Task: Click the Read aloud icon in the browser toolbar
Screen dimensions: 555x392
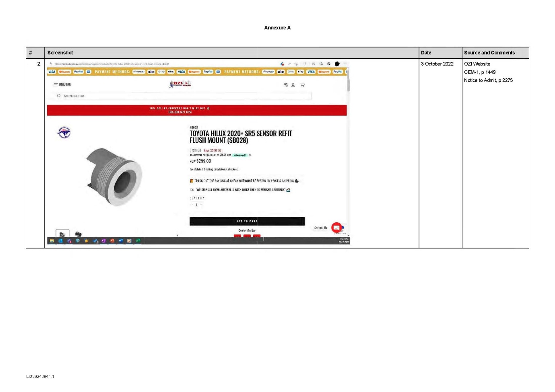Action: (289, 64)
